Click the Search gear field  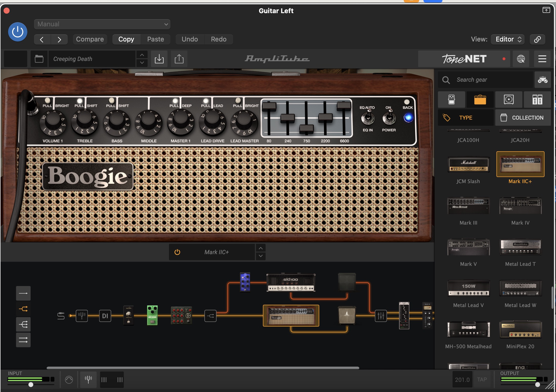click(x=485, y=80)
